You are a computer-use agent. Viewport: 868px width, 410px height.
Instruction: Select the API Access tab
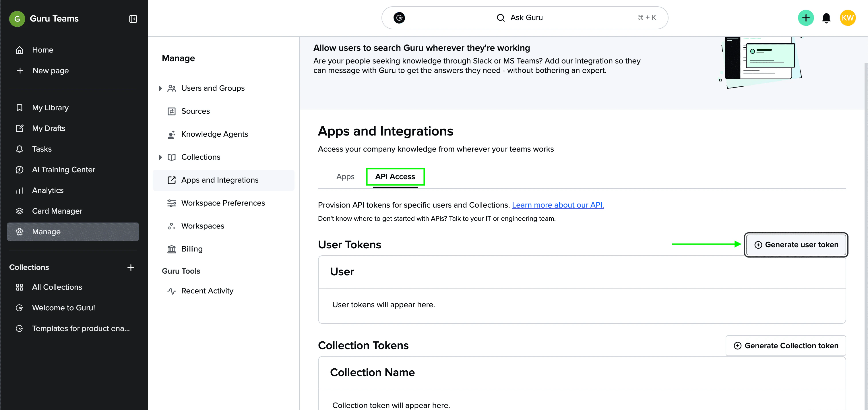395,177
